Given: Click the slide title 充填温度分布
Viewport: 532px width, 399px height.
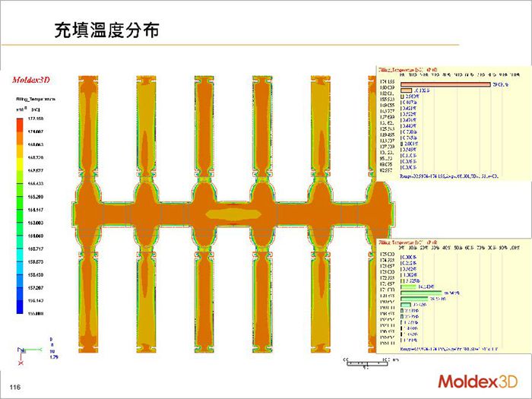Looking at the screenshot, I should [x=106, y=30].
